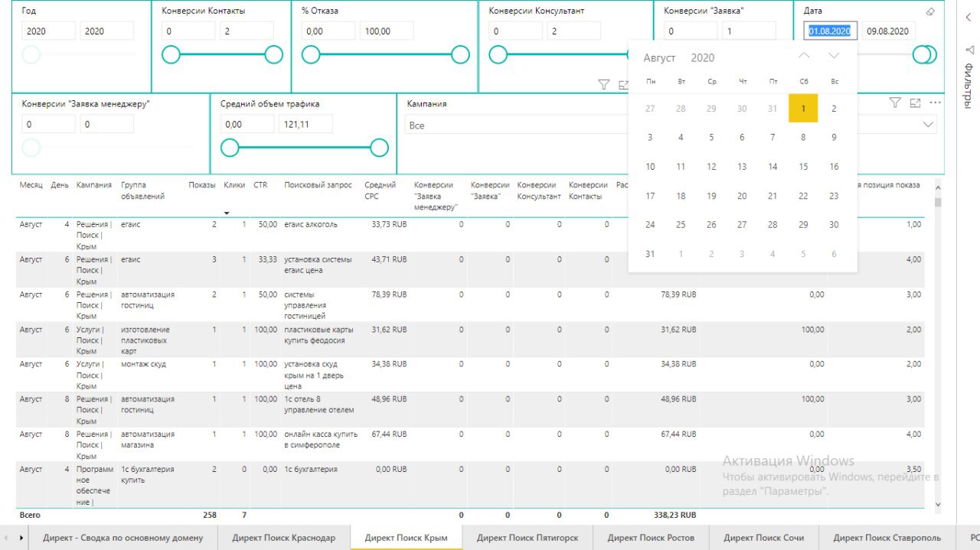Open Директ - Сводка по основному домену tab
Image resolution: width=980 pixels, height=550 pixels.
pyautogui.click(x=123, y=538)
